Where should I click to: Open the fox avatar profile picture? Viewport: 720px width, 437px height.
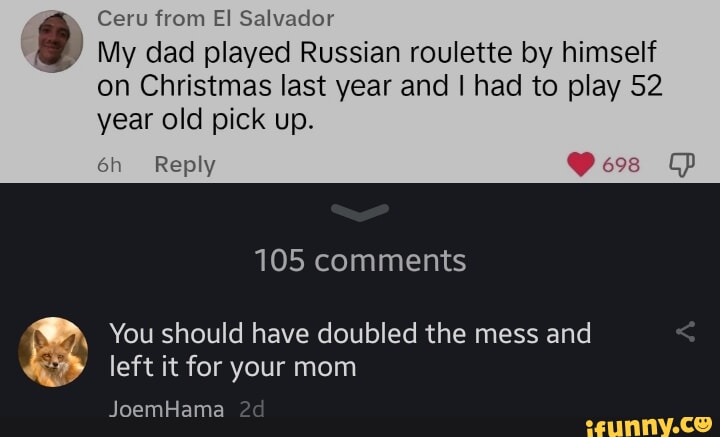point(53,352)
